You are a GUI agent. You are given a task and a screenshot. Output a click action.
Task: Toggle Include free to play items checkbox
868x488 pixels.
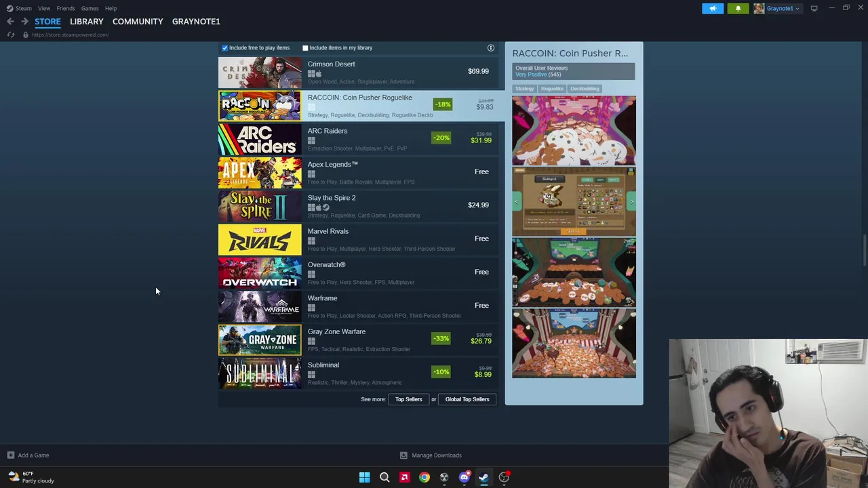click(225, 48)
